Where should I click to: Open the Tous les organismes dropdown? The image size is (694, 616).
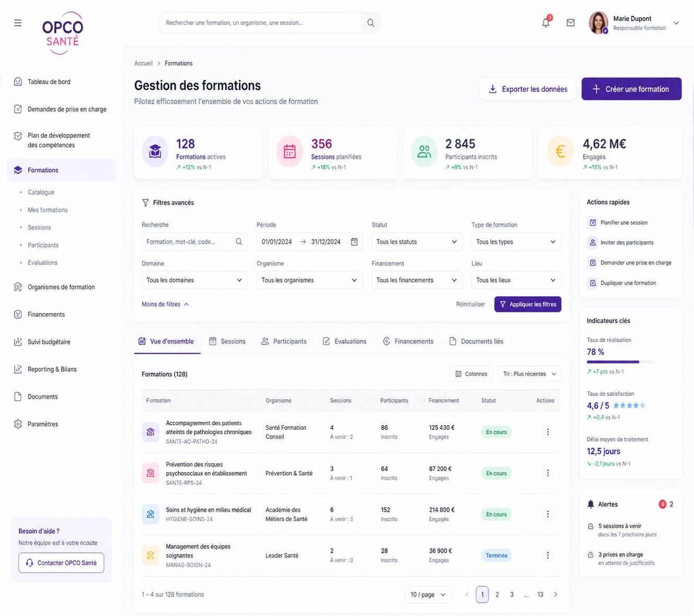point(310,280)
